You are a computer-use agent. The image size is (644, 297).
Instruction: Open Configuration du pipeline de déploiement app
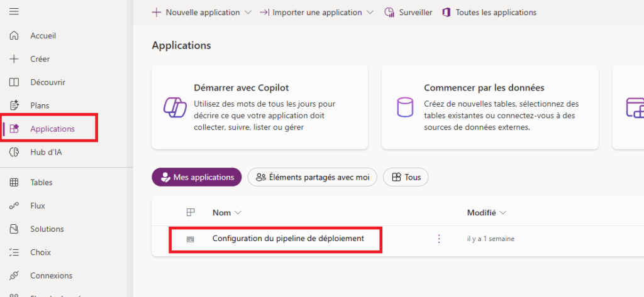coord(288,239)
